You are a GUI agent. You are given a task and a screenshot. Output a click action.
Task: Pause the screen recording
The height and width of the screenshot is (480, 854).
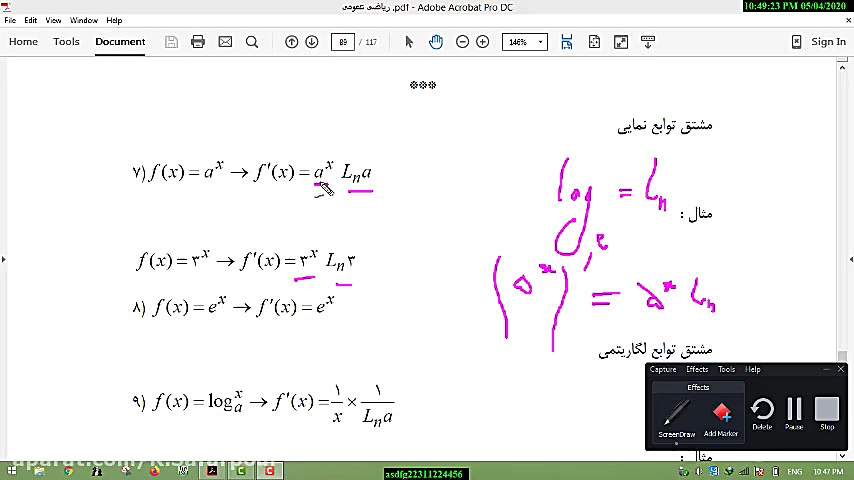[794, 414]
